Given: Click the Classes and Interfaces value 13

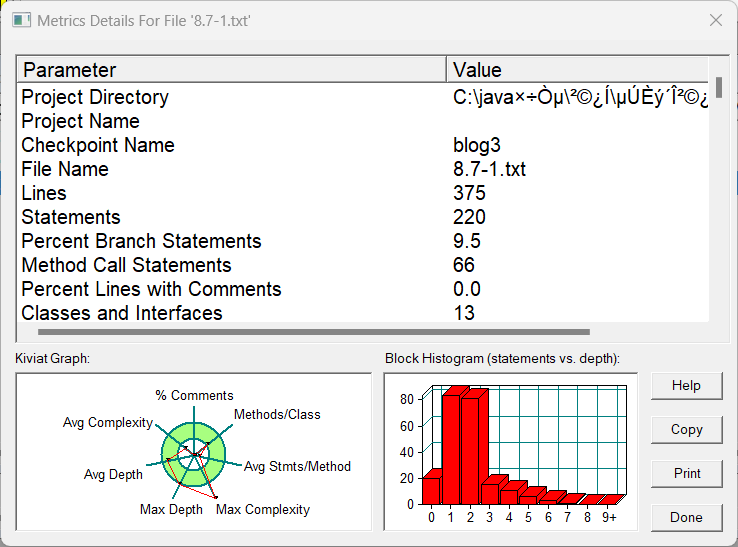Looking at the screenshot, I should [464, 314].
